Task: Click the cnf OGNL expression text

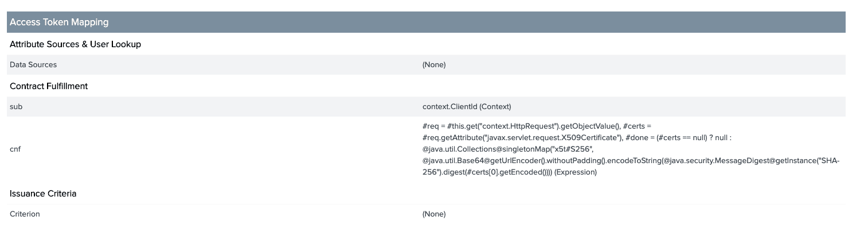Action: pyautogui.click(x=631, y=149)
